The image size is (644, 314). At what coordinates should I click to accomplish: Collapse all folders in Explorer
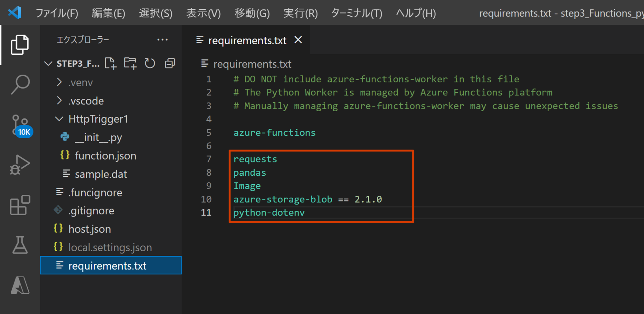point(170,63)
